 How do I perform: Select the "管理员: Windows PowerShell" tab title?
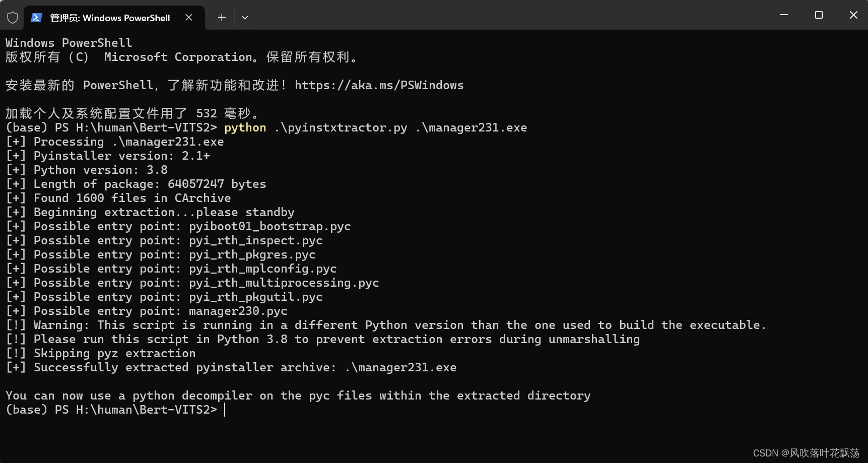110,18
